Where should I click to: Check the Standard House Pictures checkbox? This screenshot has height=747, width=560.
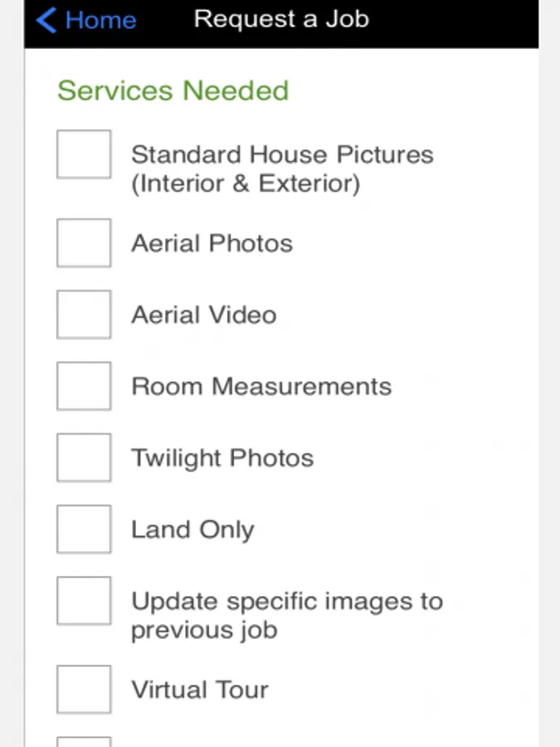tap(84, 154)
